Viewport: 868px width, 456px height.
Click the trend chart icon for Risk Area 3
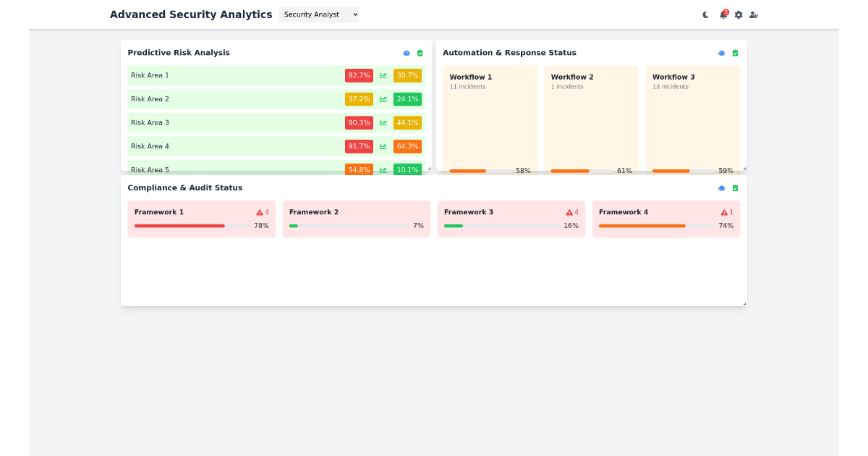click(383, 123)
